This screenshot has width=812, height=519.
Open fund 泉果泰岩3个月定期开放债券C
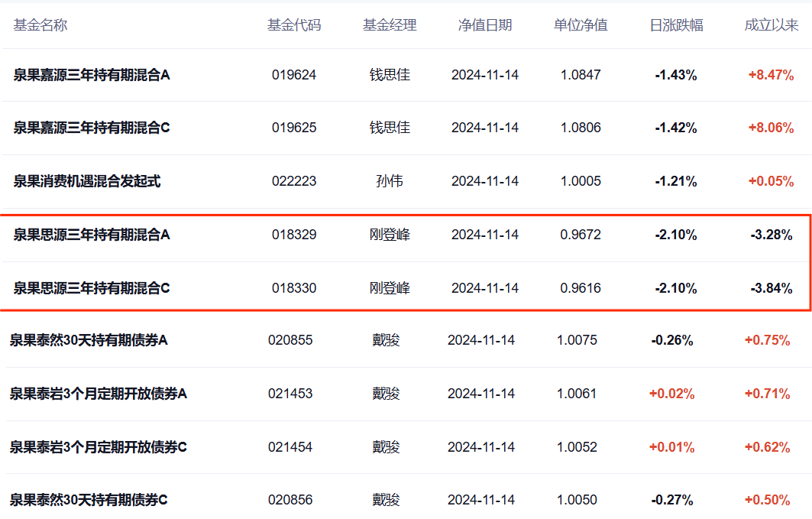coord(99,447)
